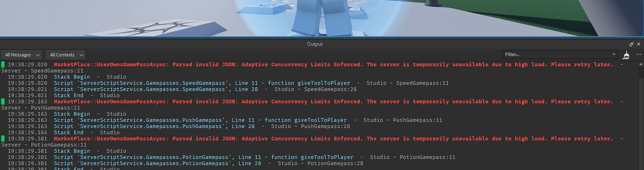The width and height of the screenshot is (644, 170).
Task: Click the green server marker of the 19:38:29.381 error
Action: pos(3,139)
